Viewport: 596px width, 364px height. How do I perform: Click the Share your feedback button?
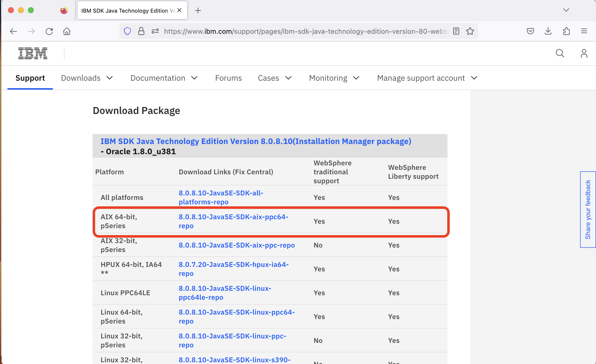click(588, 209)
